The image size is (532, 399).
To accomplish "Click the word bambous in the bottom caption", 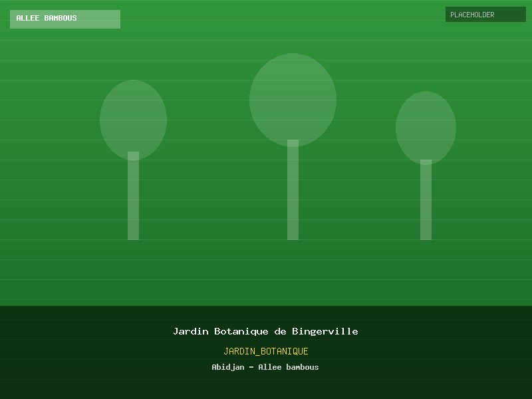I will tap(303, 367).
